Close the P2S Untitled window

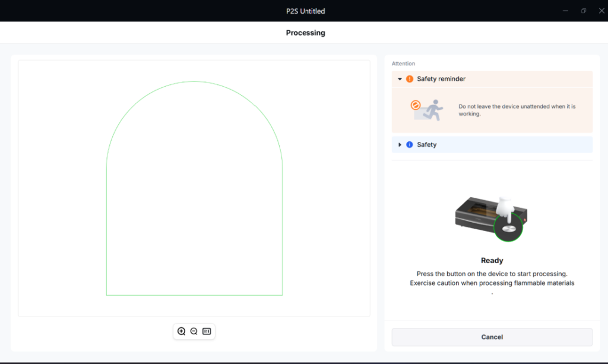point(601,11)
